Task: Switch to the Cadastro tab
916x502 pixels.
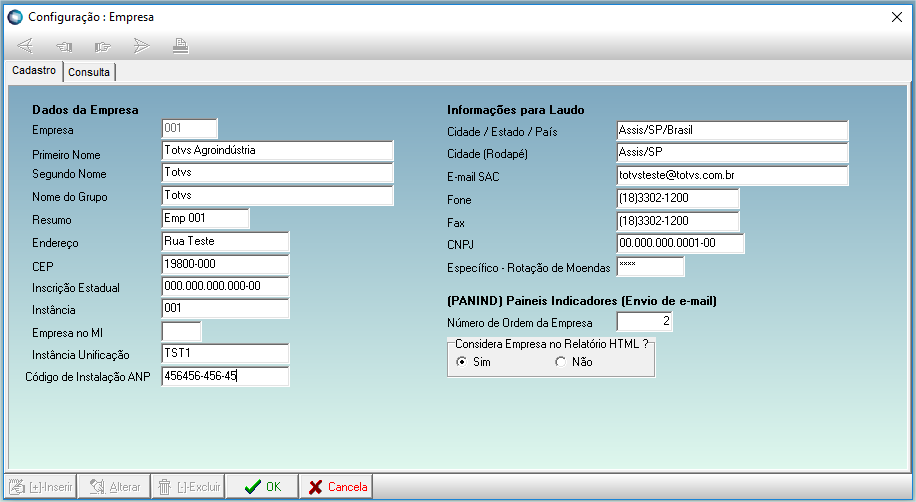Action: tap(34, 70)
